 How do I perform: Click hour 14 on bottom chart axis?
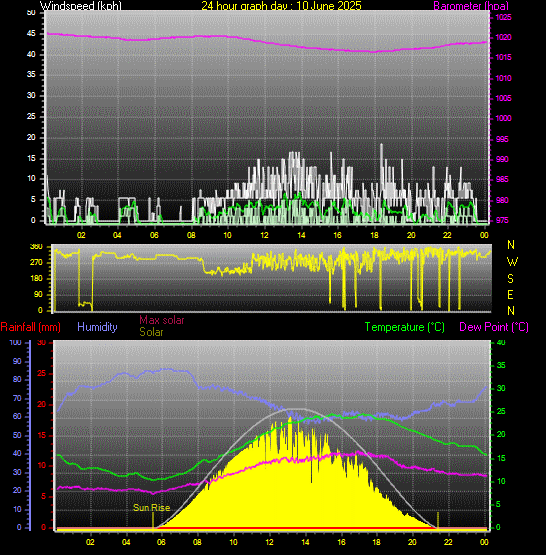305,542
